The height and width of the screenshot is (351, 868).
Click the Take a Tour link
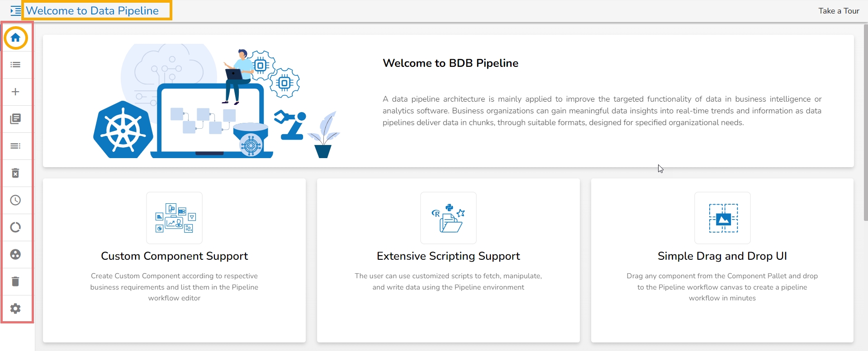point(839,11)
